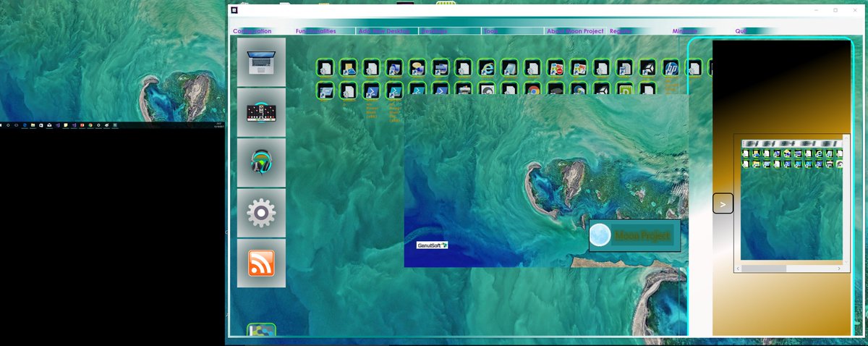Image resolution: width=868 pixels, height=346 pixels.
Task: Open the gear settings sidebar icon
Action: [261, 213]
